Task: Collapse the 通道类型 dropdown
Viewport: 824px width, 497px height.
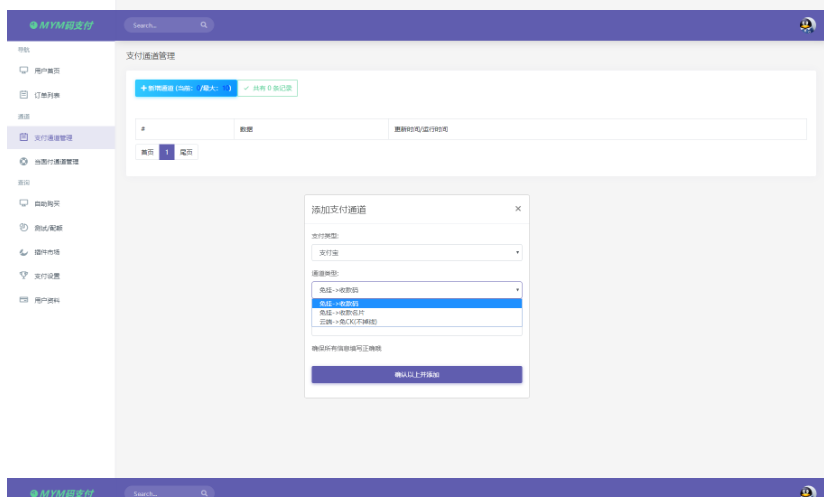Action: click(x=416, y=289)
